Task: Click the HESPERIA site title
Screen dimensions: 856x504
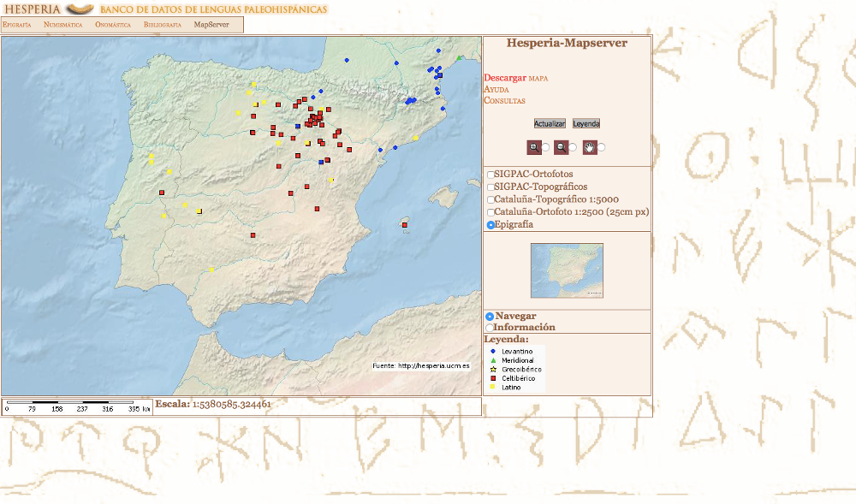Action: 33,9
